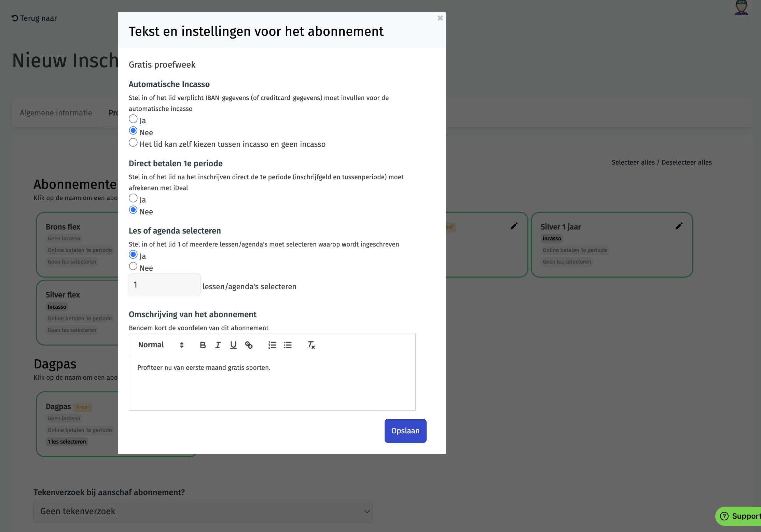This screenshot has height=532, width=761.
Task: Choose 'Het lid kan zelf kiezen' option
Action: [133, 143]
